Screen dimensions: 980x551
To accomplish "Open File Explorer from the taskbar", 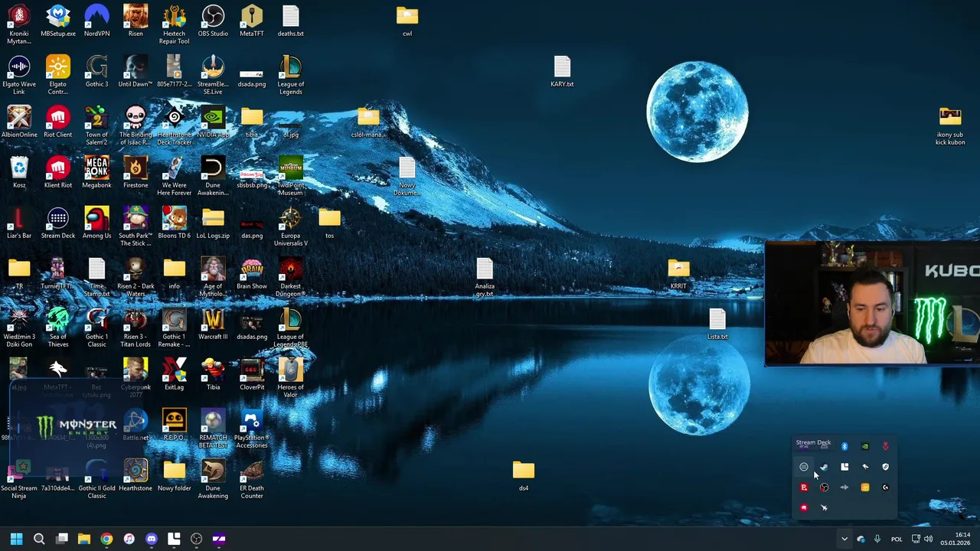I will point(84,539).
